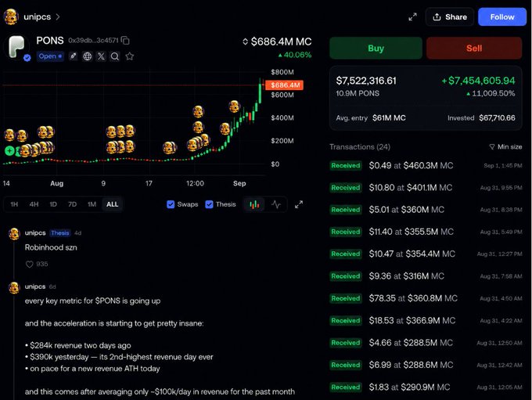Select the 1H timeframe
The width and height of the screenshot is (532, 400).
(14, 204)
